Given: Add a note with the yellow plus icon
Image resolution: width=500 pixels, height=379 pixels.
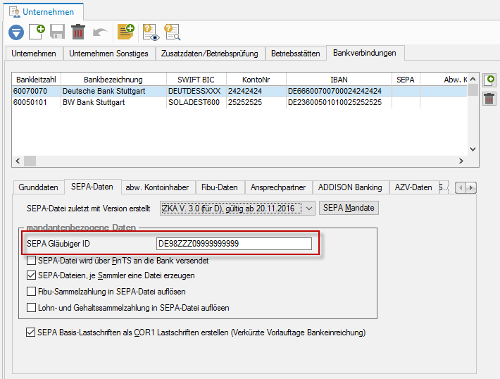Looking at the screenshot, I should click(x=126, y=32).
